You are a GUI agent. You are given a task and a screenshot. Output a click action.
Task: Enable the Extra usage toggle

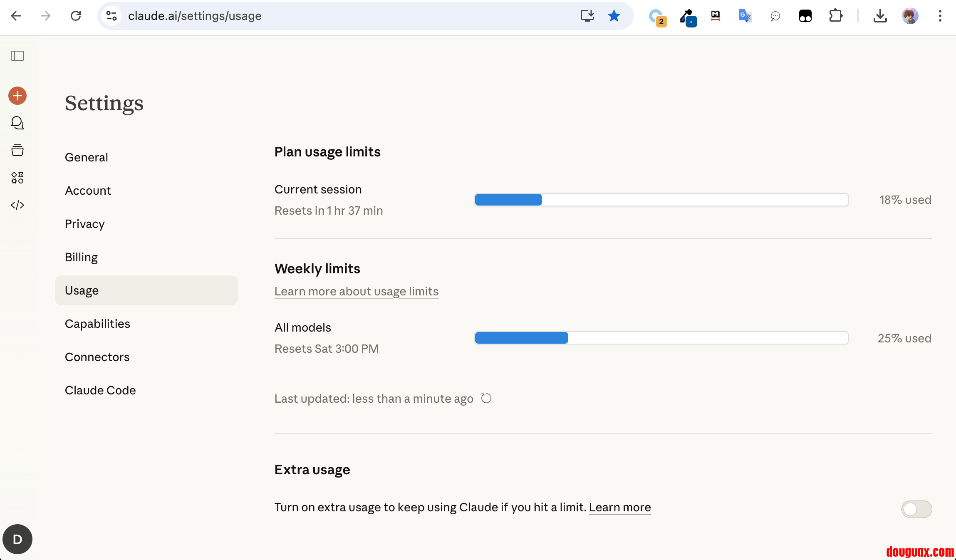pyautogui.click(x=916, y=509)
